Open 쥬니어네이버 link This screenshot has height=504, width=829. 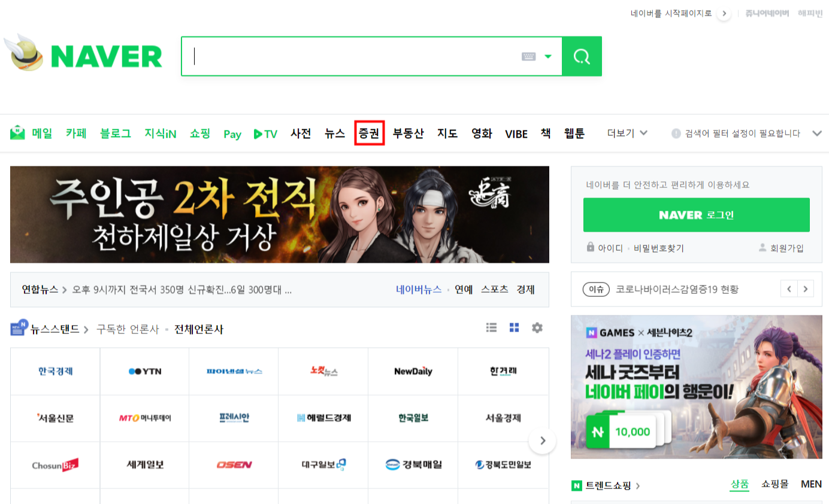(767, 13)
